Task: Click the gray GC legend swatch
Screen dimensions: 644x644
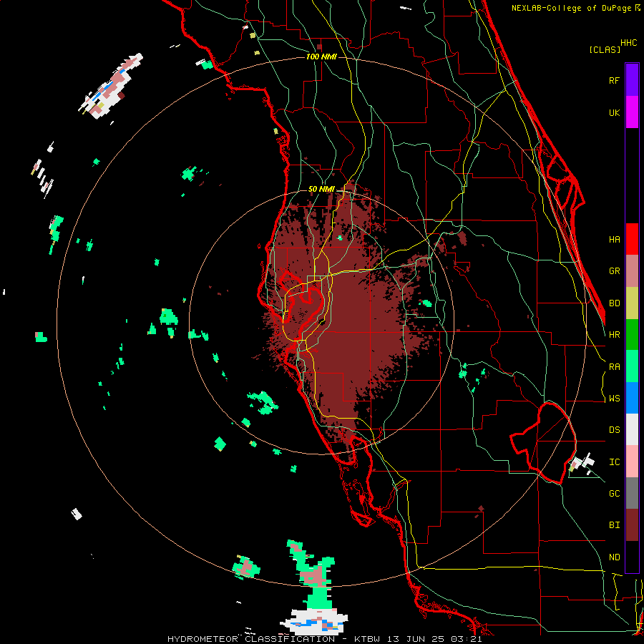Action: tap(632, 493)
